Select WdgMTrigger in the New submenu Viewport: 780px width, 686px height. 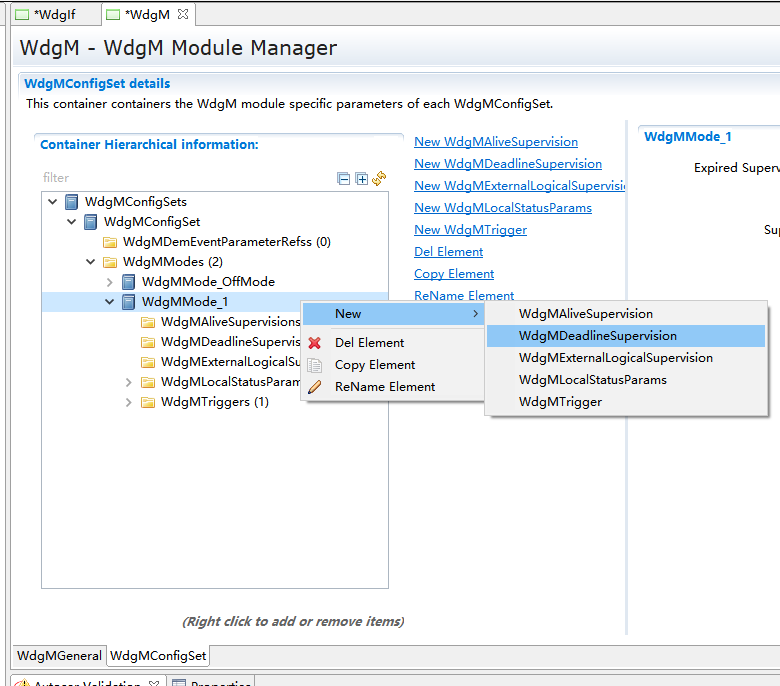tap(560, 402)
